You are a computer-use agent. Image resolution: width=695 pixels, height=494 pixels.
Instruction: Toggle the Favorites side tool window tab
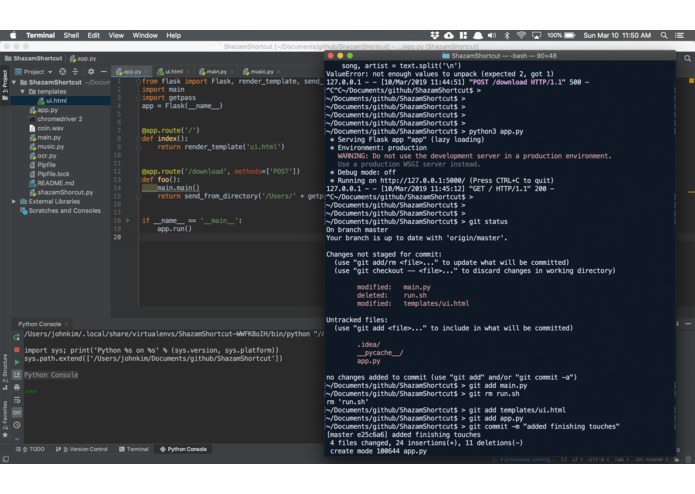5,419
